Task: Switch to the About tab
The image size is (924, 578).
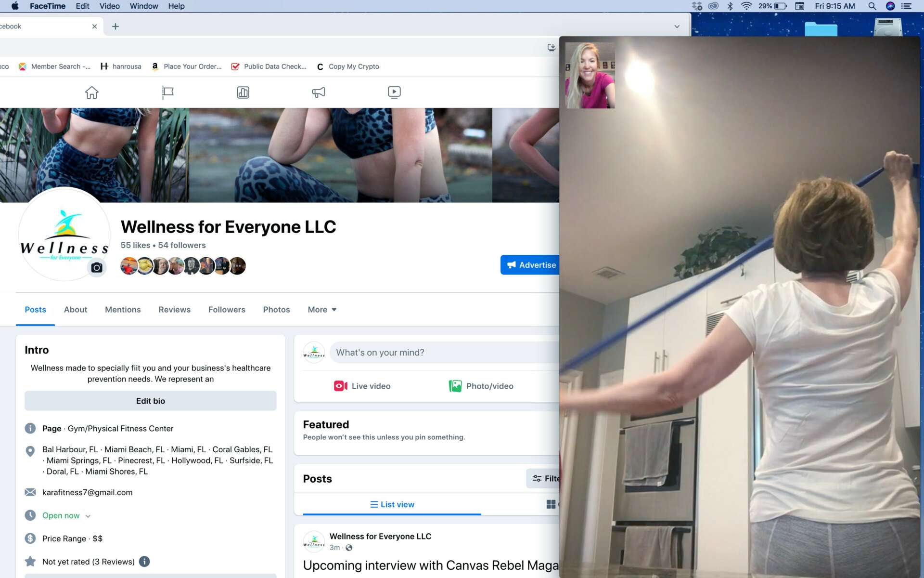Action: (76, 310)
